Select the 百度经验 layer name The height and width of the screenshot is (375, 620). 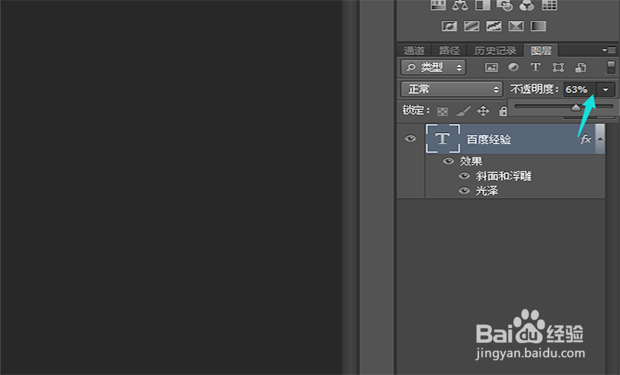[489, 139]
